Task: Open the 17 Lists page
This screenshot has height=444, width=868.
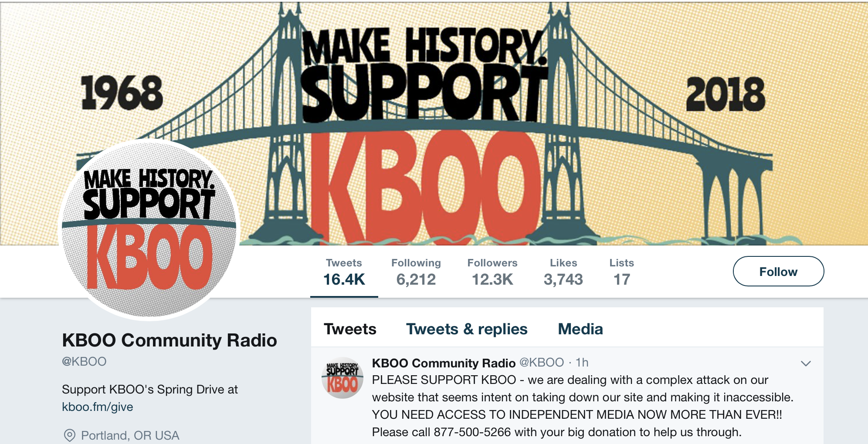Action: point(622,272)
